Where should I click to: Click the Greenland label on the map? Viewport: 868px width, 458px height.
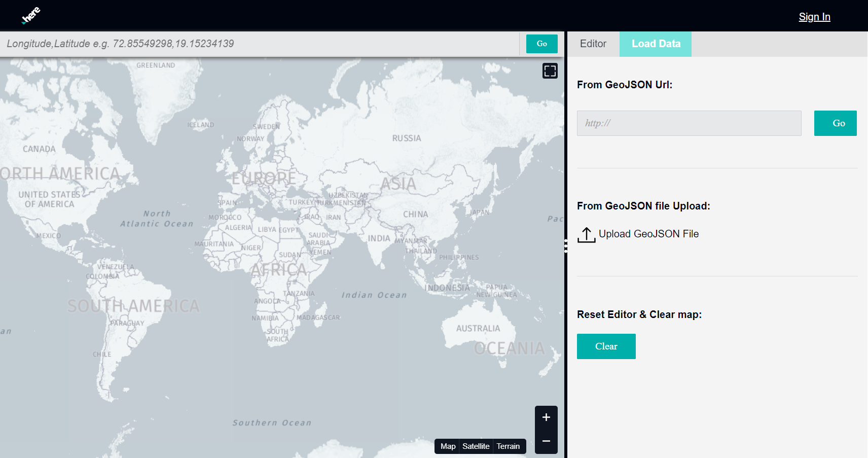(x=155, y=65)
